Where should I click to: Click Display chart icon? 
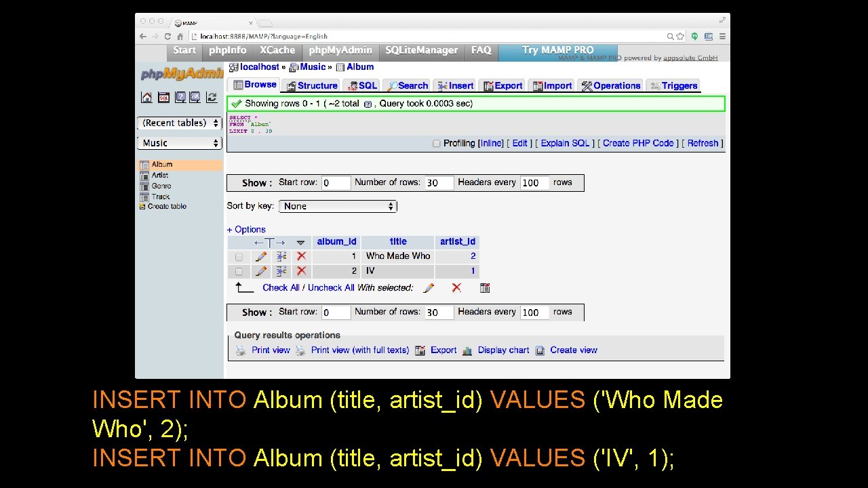[x=467, y=350]
